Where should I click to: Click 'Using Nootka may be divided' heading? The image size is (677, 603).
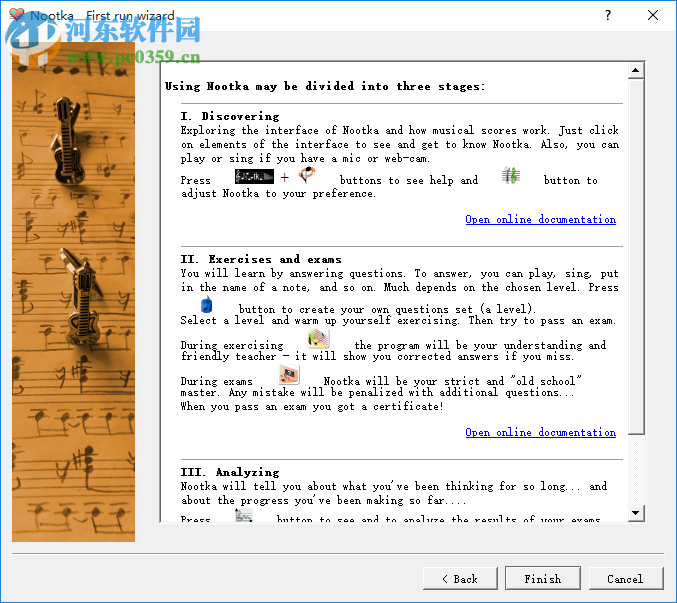point(325,86)
